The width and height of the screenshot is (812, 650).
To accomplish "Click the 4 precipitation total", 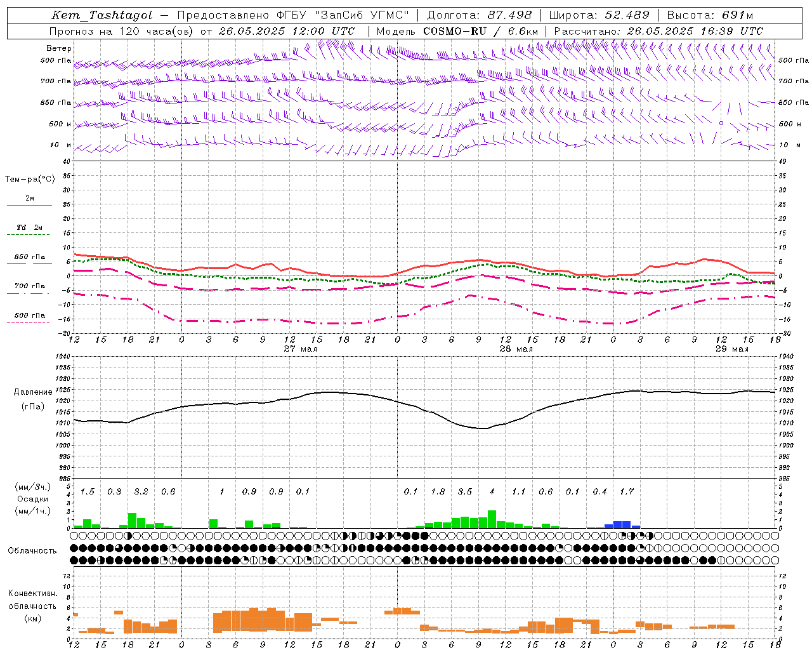I will pyautogui.click(x=492, y=491).
